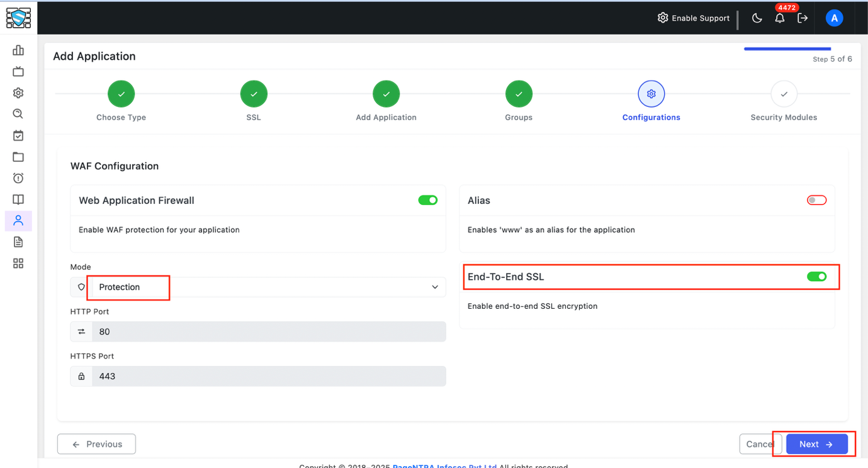Open the reports document icon in sidebar
The width and height of the screenshot is (868, 468).
point(18,242)
